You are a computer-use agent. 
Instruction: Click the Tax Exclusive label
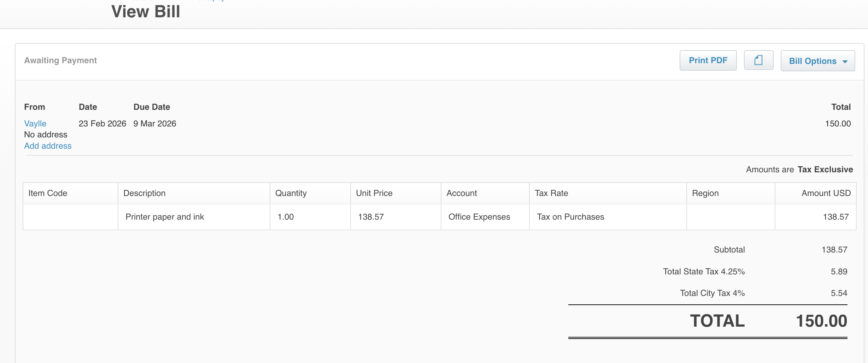tap(825, 169)
